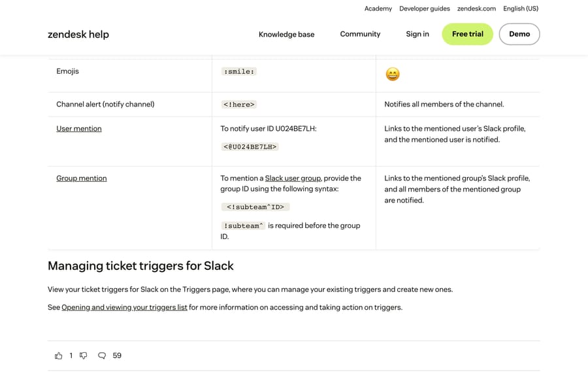
Task: Open Developer guides link
Action: (x=425, y=8)
